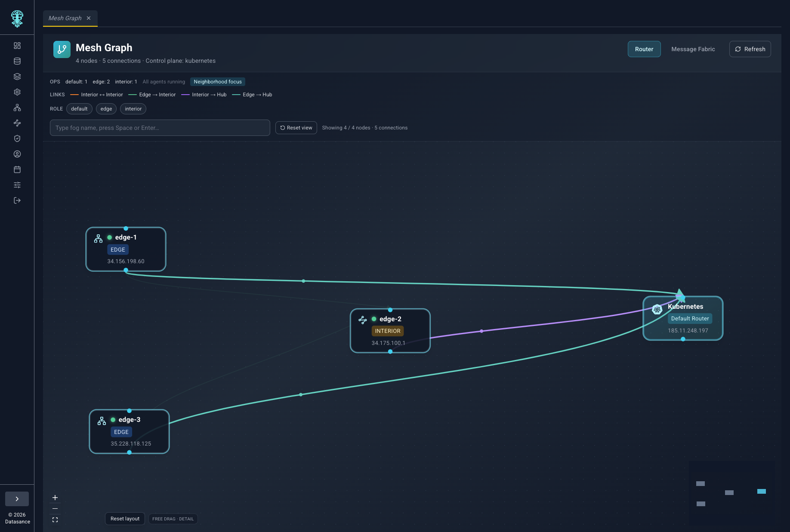
Task: Open the shield check icon in sidebar
Action: [17, 138]
